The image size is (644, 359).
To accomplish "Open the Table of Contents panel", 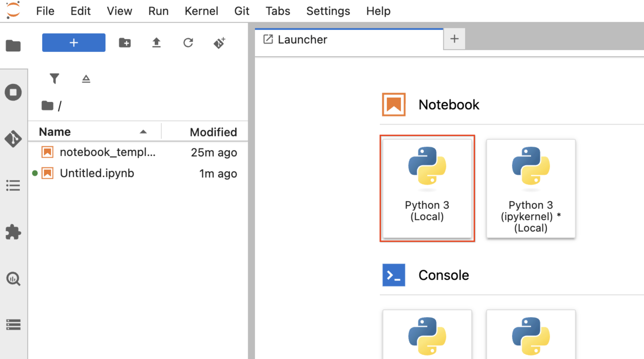I will point(13,185).
